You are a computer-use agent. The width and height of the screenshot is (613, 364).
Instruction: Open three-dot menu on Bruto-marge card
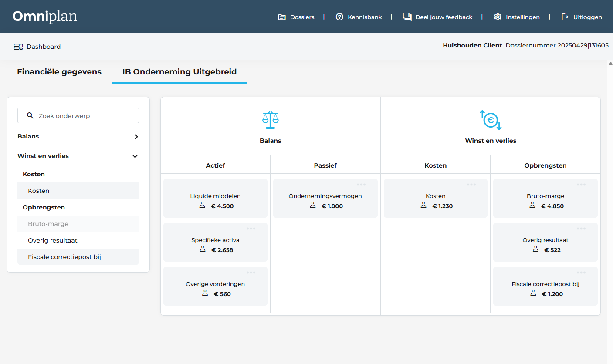[581, 185]
